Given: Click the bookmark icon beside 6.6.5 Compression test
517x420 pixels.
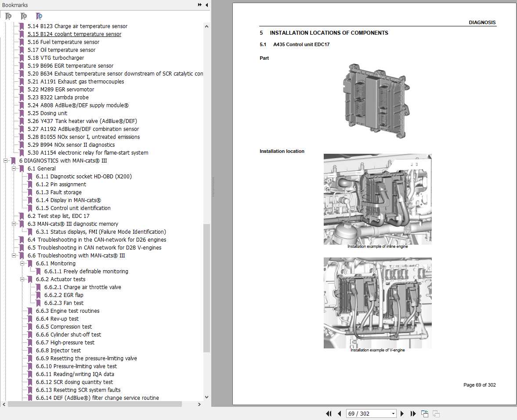Looking at the screenshot, I should click(30, 327).
